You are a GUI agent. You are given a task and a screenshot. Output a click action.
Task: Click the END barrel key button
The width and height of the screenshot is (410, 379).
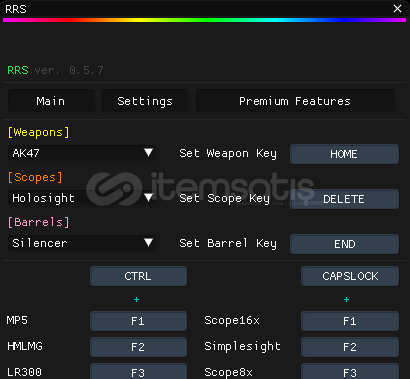[x=344, y=244]
